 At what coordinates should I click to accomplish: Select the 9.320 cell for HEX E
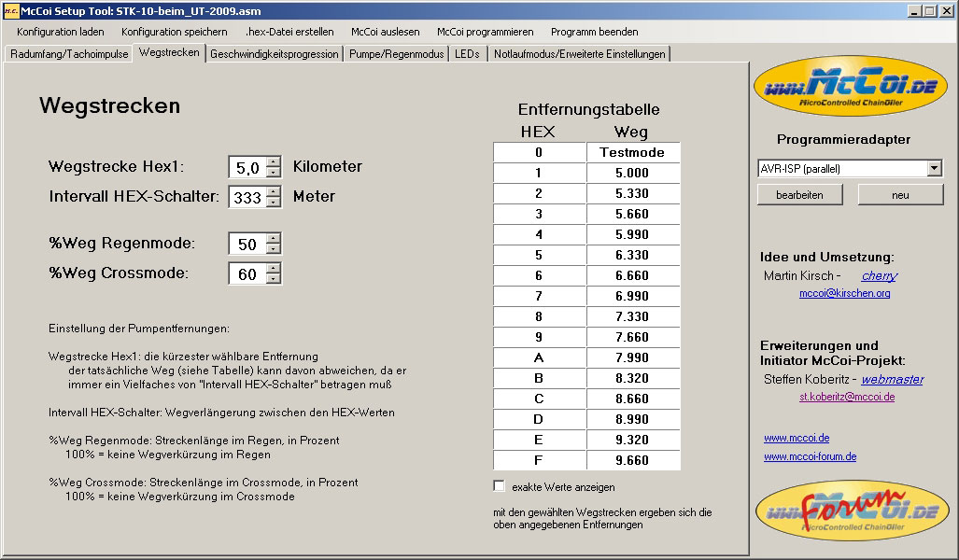632,440
